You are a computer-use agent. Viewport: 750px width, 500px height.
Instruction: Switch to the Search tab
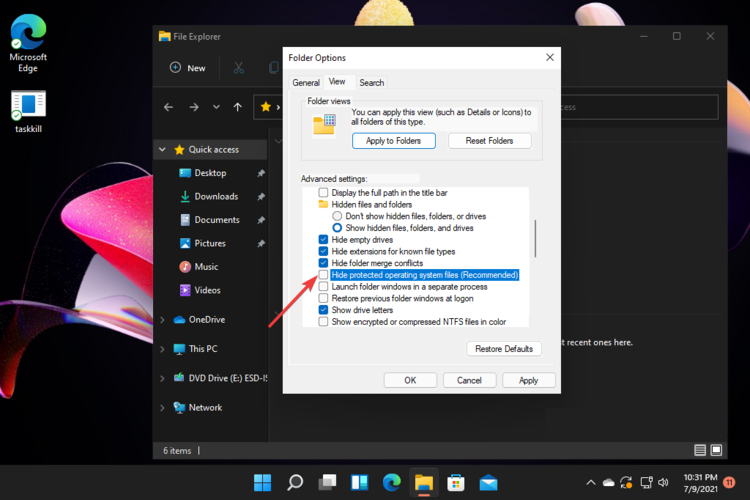[372, 83]
